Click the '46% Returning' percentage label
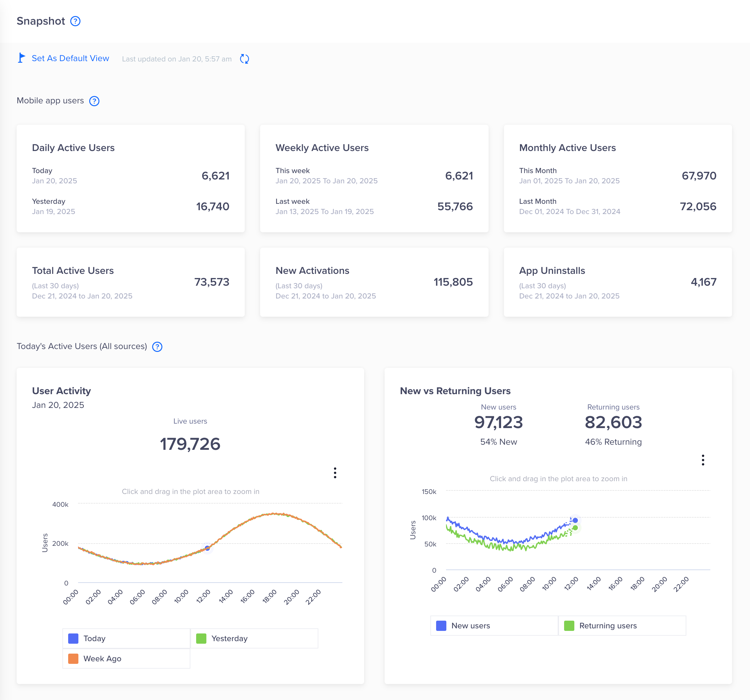 click(613, 441)
